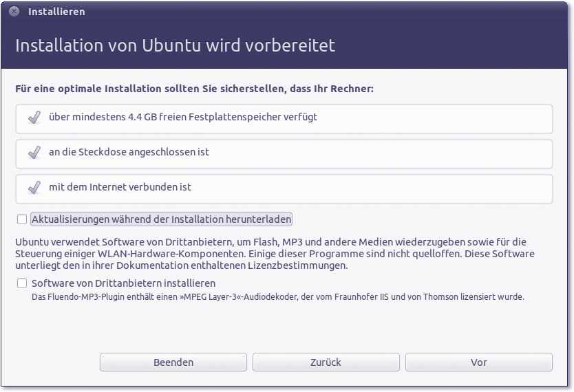Click the checkmark icon next to Steckdose requirement
574x392 pixels.
34,152
